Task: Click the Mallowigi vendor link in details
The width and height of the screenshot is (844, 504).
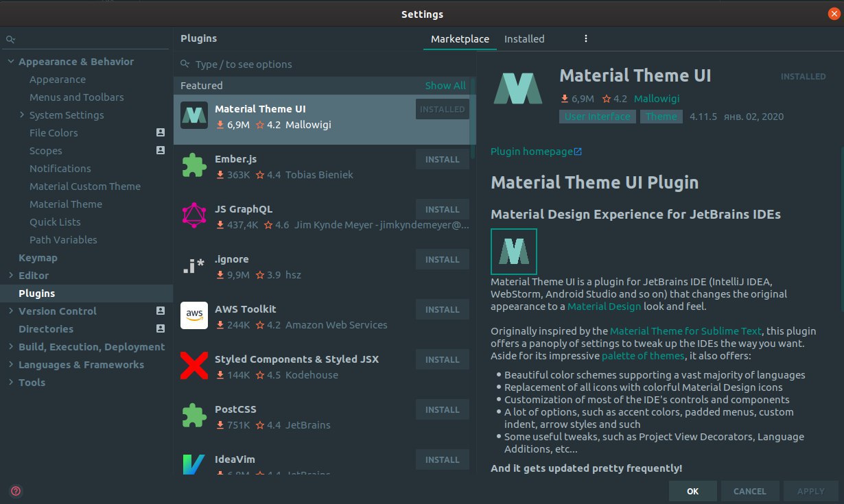Action: tap(657, 99)
